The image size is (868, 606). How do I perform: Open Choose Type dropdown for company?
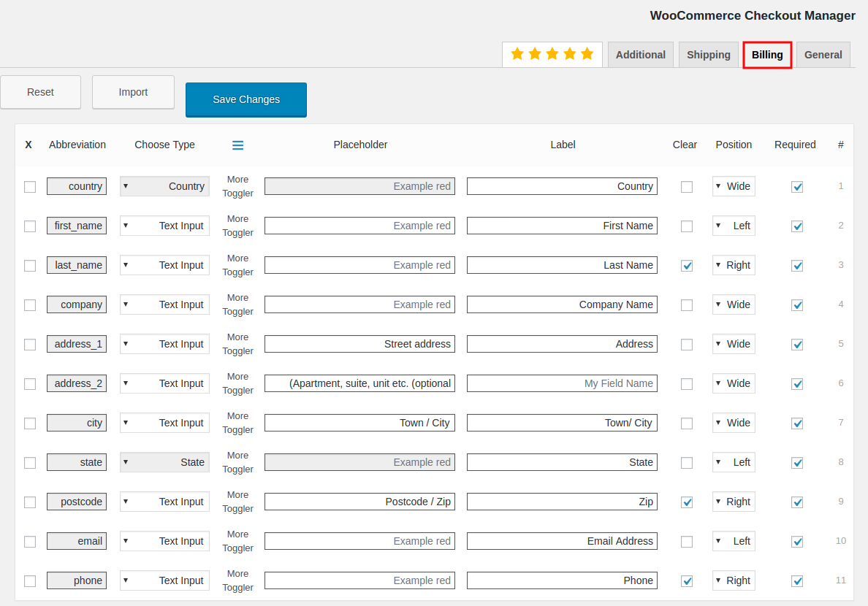[x=164, y=304]
